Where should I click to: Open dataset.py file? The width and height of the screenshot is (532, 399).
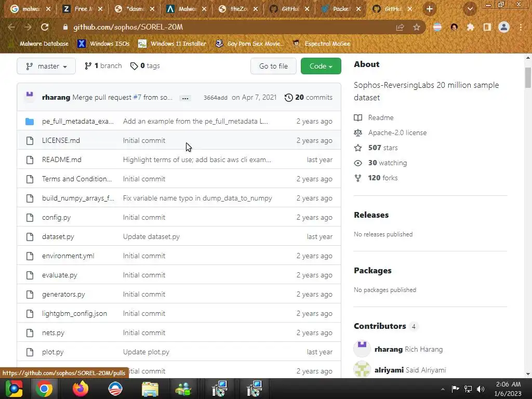[x=58, y=236]
